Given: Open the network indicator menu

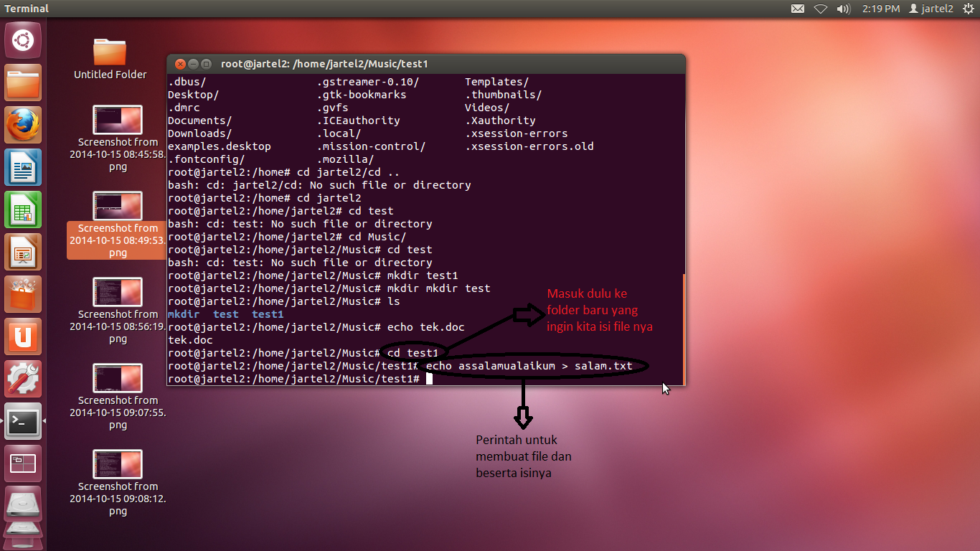Looking at the screenshot, I should click(821, 9).
